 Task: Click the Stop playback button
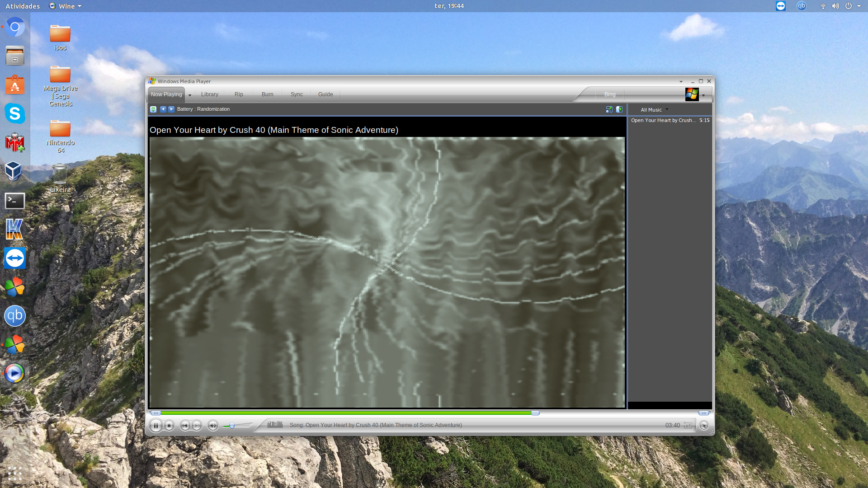pos(169,426)
